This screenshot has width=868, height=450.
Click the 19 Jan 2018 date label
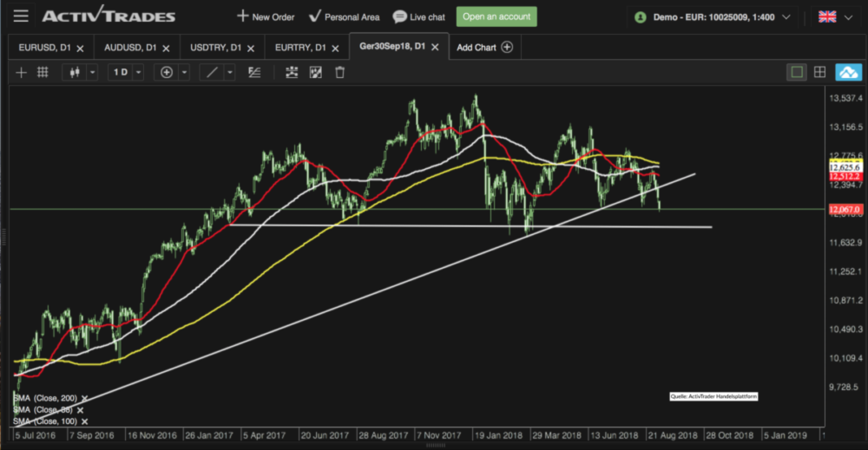pos(499,435)
